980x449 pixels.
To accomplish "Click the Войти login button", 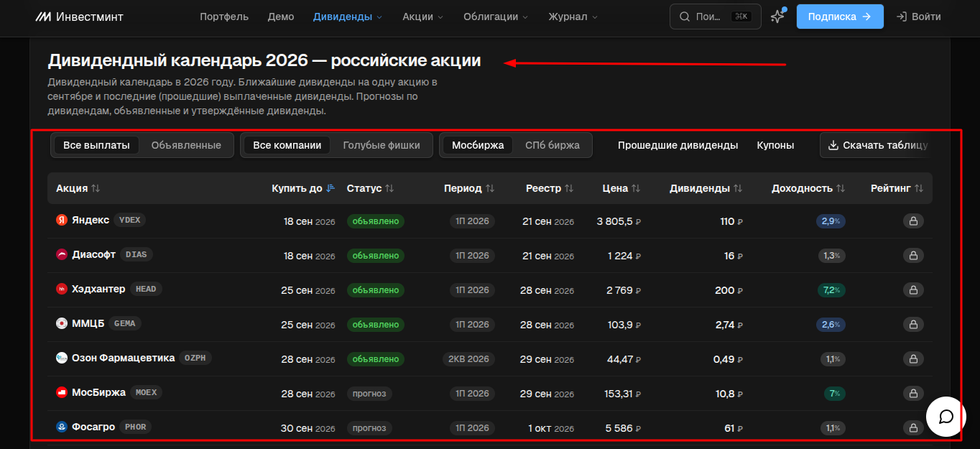I will (918, 17).
